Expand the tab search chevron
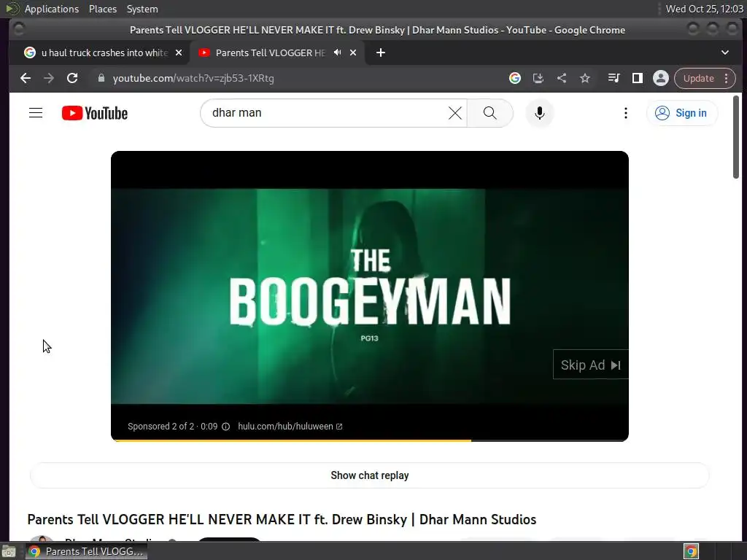 [x=725, y=52]
